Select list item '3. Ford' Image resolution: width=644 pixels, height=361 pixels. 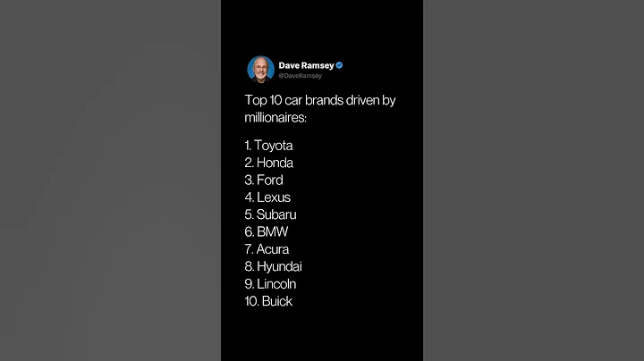[265, 180]
